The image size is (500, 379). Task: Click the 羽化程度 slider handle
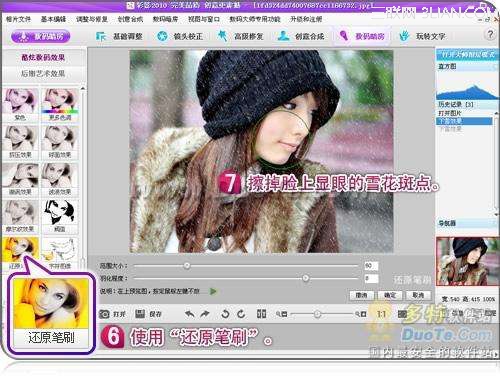coord(305,278)
